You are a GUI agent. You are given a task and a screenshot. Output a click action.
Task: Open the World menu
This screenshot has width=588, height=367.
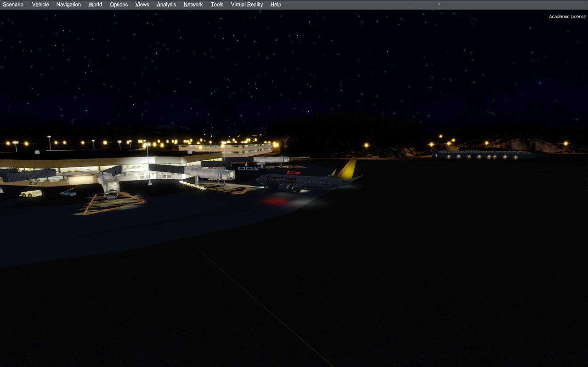[x=95, y=5]
